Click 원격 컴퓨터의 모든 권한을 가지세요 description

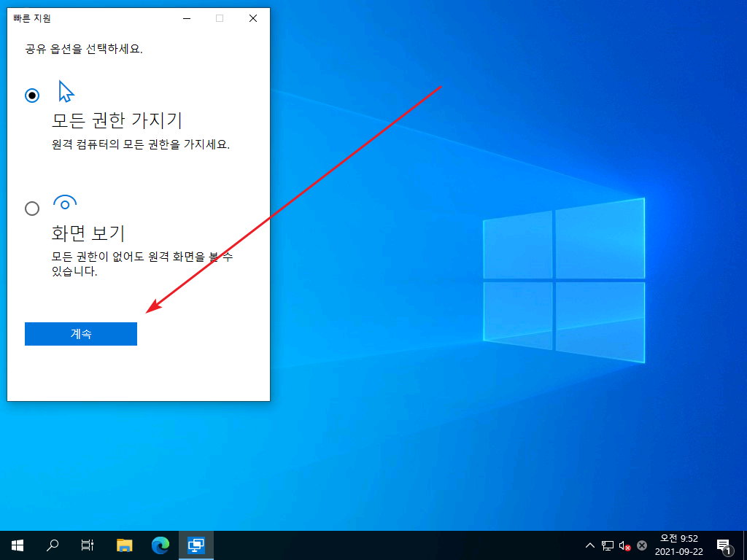pyautogui.click(x=141, y=144)
